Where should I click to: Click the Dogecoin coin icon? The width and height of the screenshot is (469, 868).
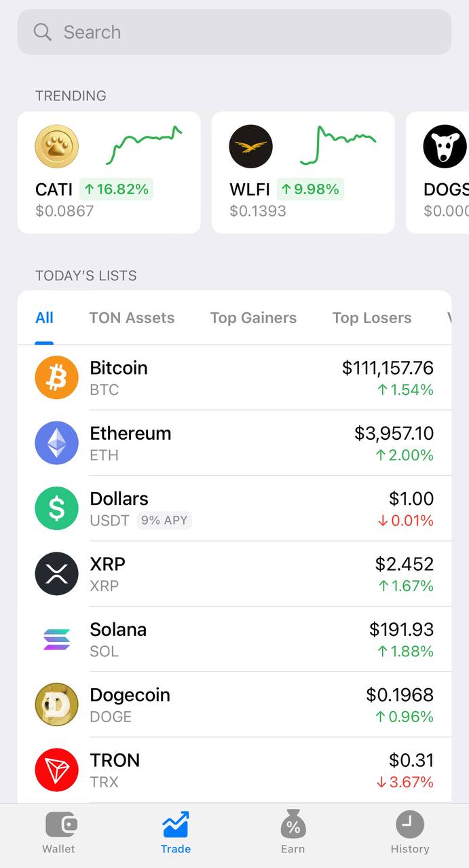pos(56,704)
